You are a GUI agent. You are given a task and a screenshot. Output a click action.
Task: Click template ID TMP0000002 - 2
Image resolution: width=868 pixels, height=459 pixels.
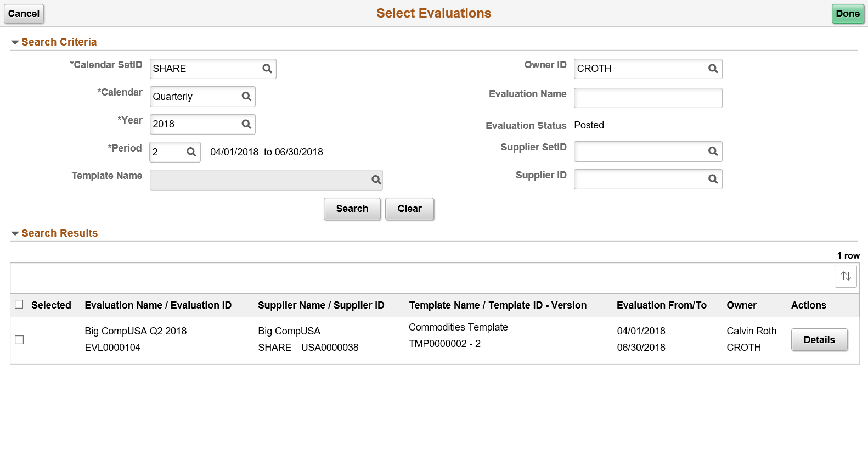pyautogui.click(x=444, y=344)
